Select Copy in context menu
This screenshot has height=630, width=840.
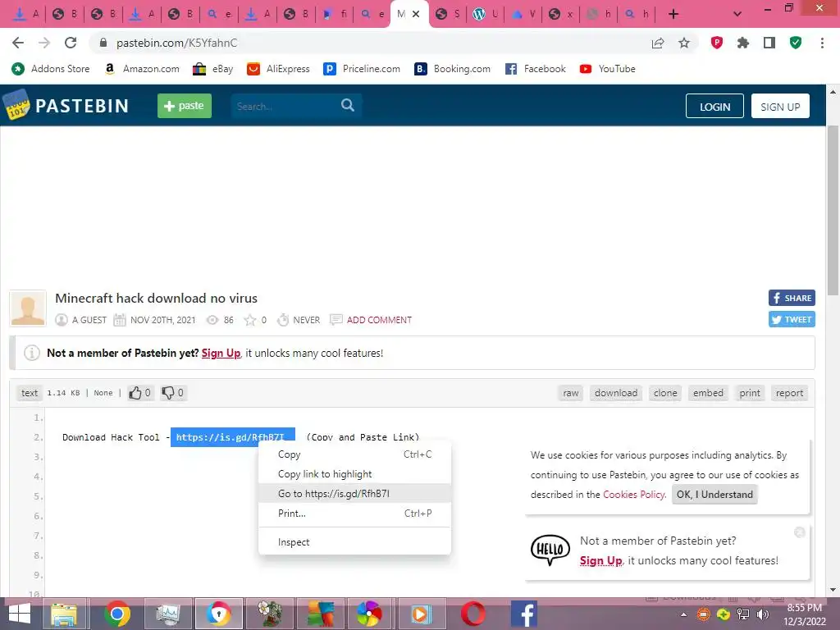click(354, 454)
